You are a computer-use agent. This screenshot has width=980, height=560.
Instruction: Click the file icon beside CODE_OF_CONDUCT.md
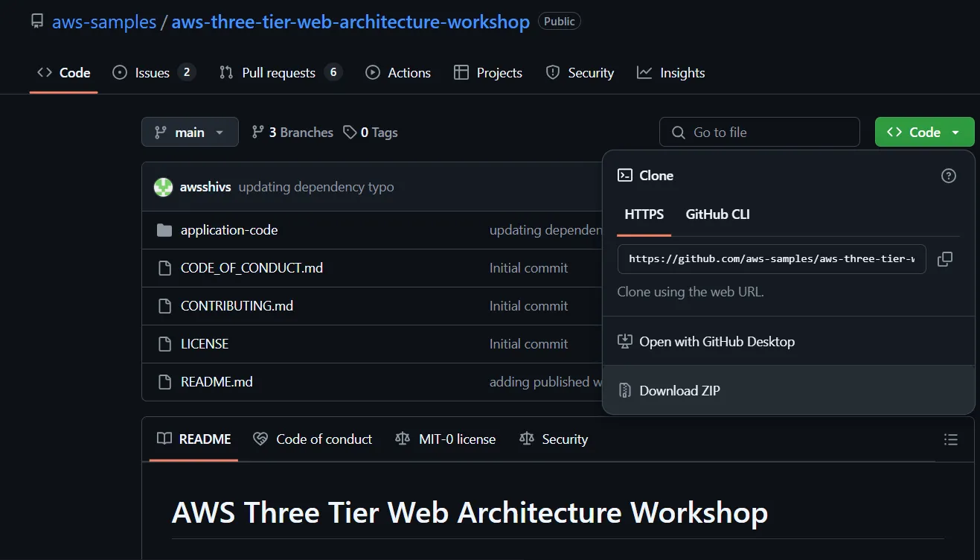pos(164,268)
